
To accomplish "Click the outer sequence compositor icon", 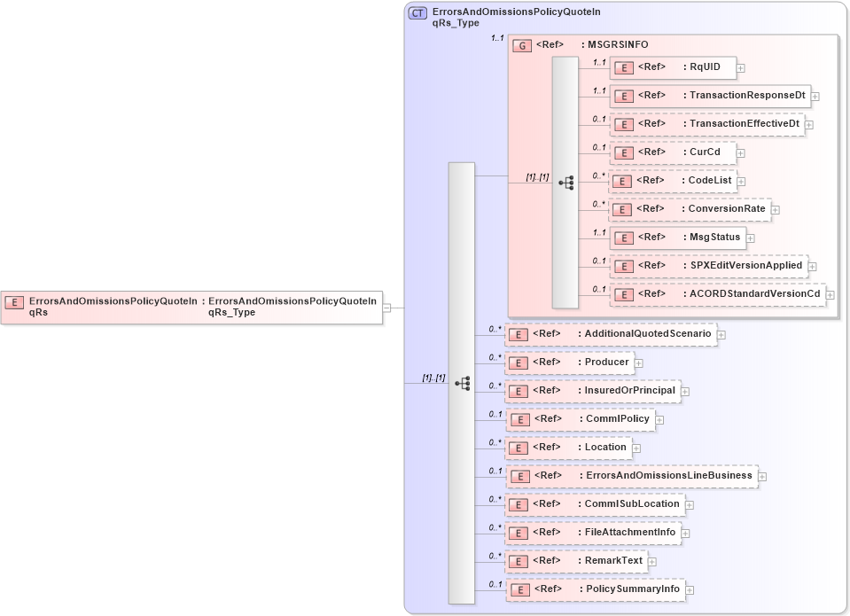I will (x=461, y=381).
